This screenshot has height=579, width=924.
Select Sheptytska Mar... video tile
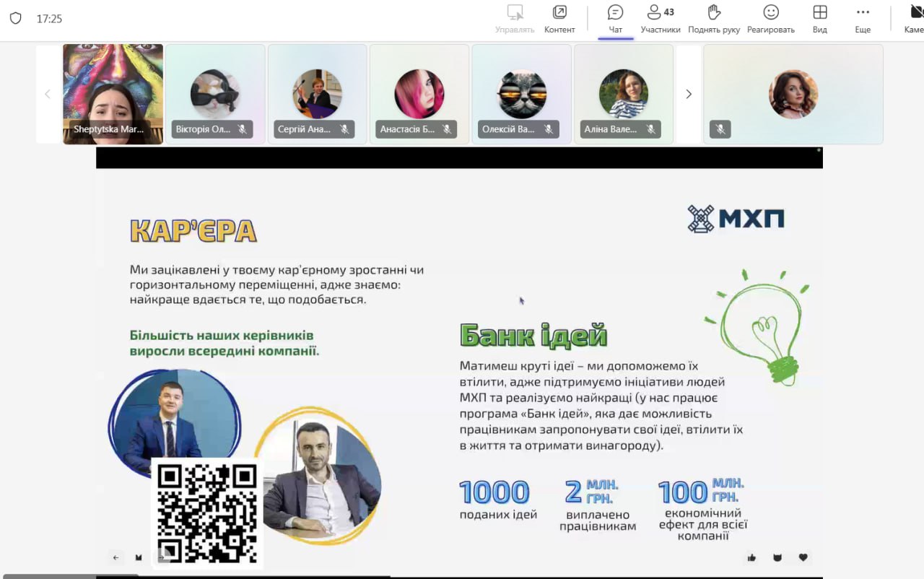tap(113, 94)
